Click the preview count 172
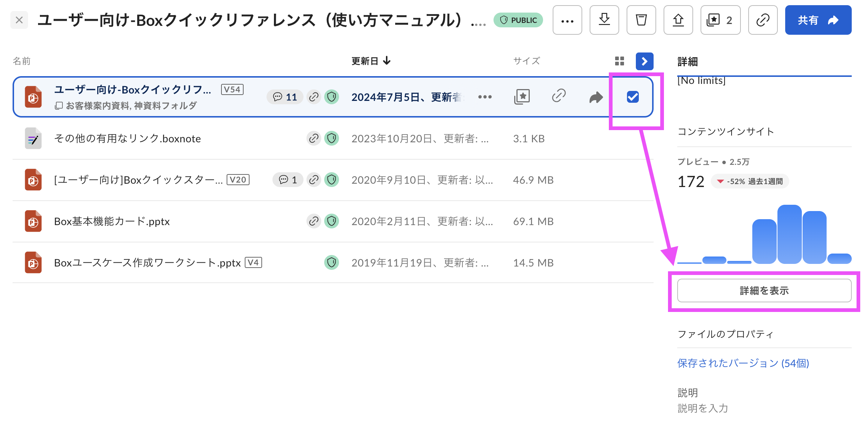The width and height of the screenshot is (868, 428). click(x=691, y=181)
